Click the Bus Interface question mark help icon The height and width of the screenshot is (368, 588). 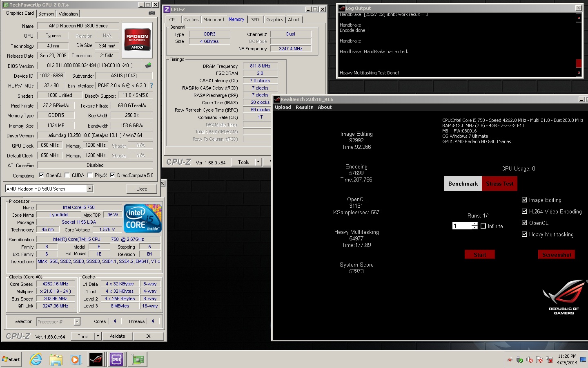coord(151,85)
